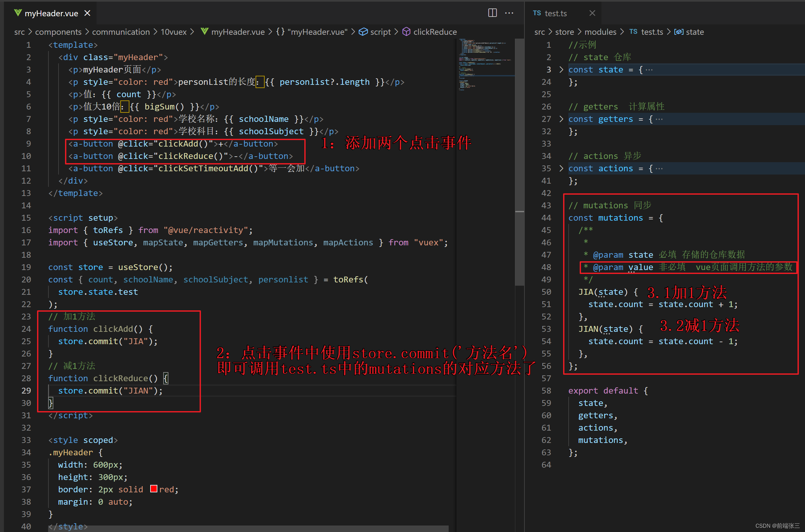Expand folded const getters block
The width and height of the screenshot is (805, 532).
(x=561, y=119)
